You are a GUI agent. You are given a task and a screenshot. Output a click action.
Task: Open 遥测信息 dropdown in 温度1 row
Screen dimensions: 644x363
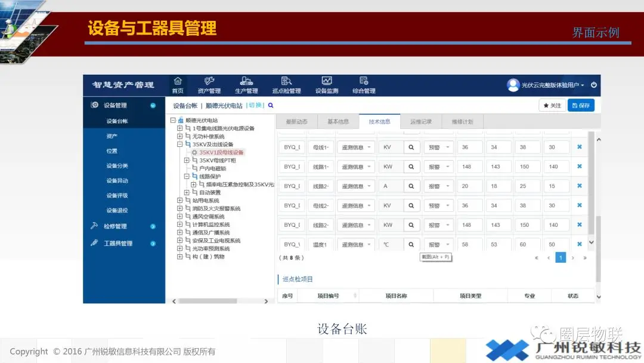click(x=355, y=244)
